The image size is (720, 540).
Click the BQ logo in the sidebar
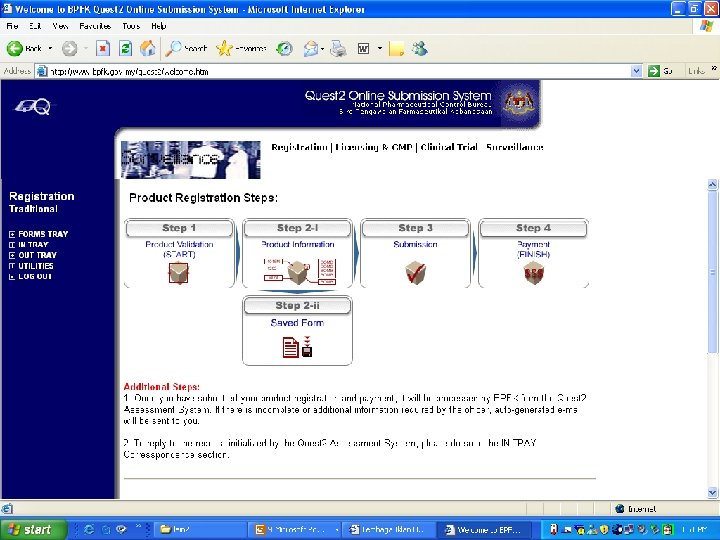[x=33, y=107]
